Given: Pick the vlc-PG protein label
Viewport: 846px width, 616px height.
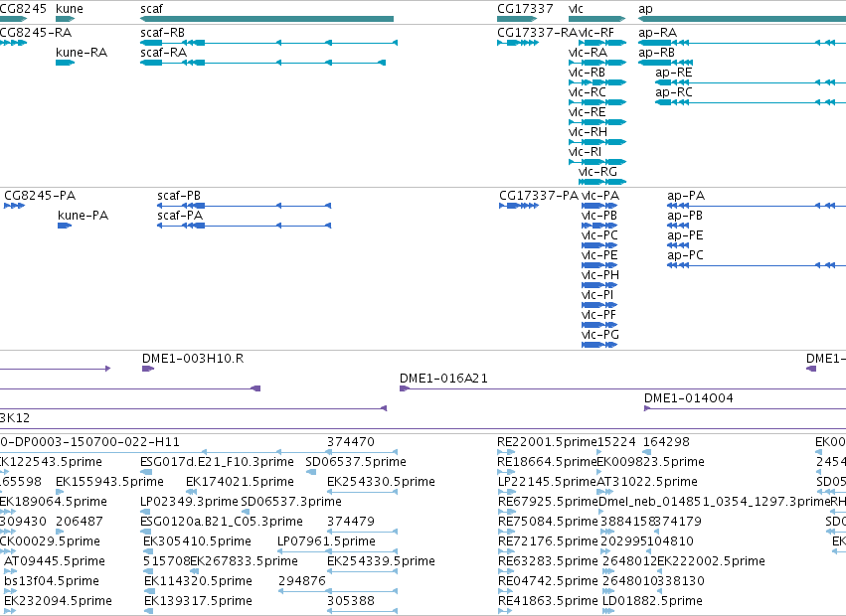Looking at the screenshot, I should (600, 335).
